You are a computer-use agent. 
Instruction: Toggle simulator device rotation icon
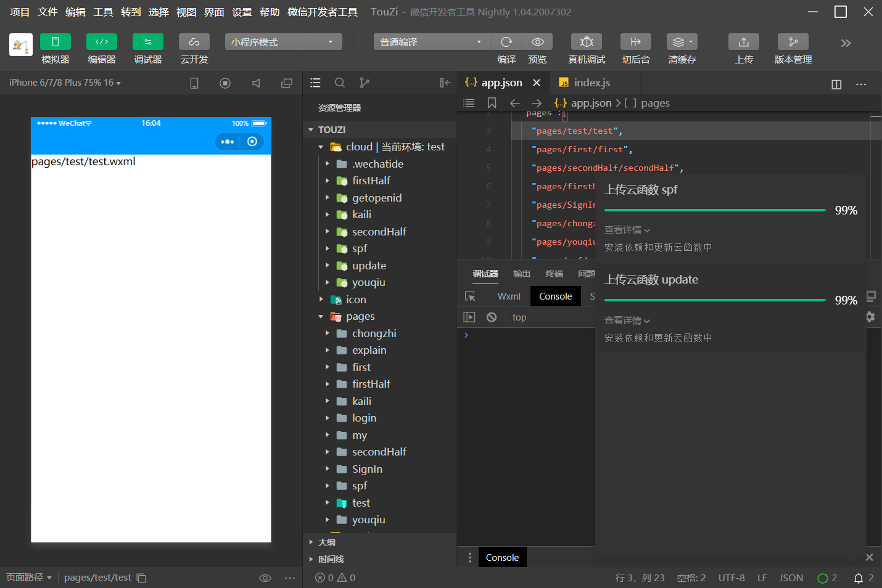tap(194, 83)
